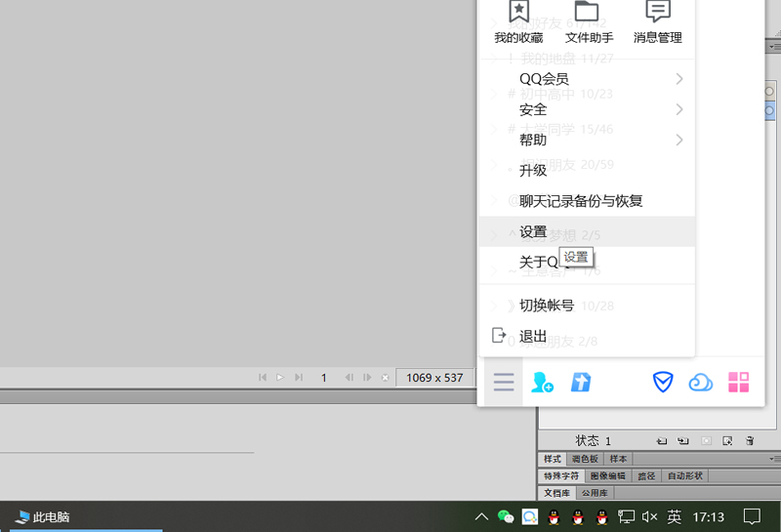
Task: Switch to the 样式 tab
Action: click(x=553, y=459)
